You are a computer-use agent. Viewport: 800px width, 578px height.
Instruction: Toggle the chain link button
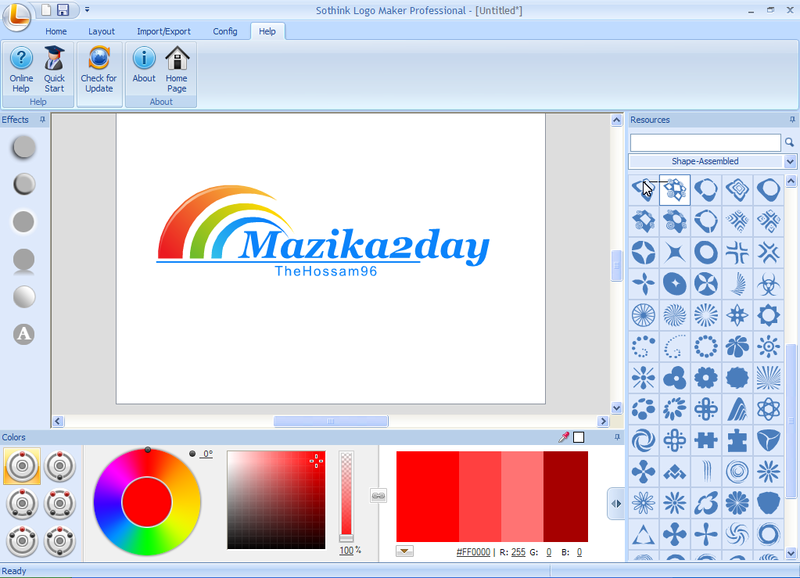pos(378,495)
